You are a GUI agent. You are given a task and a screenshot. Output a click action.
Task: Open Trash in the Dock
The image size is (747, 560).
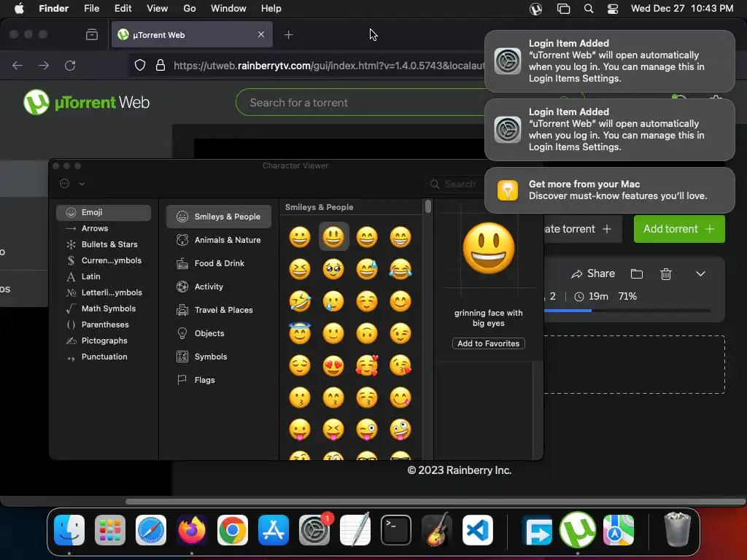click(677, 530)
